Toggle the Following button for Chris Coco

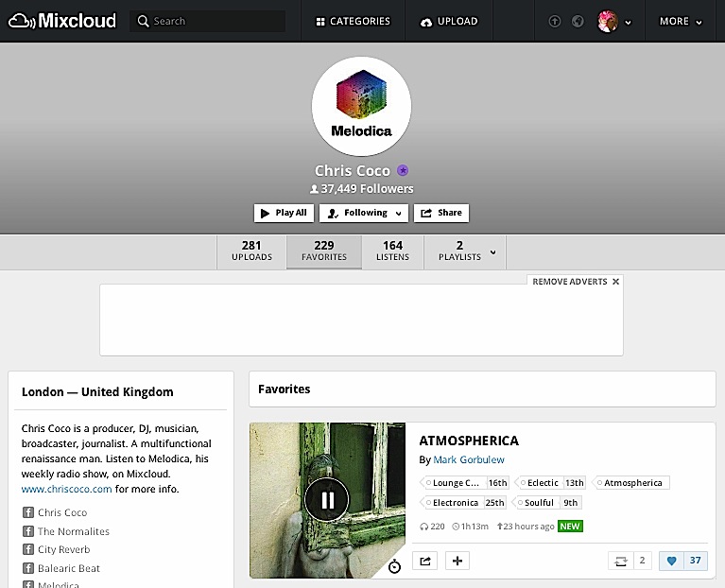[364, 213]
